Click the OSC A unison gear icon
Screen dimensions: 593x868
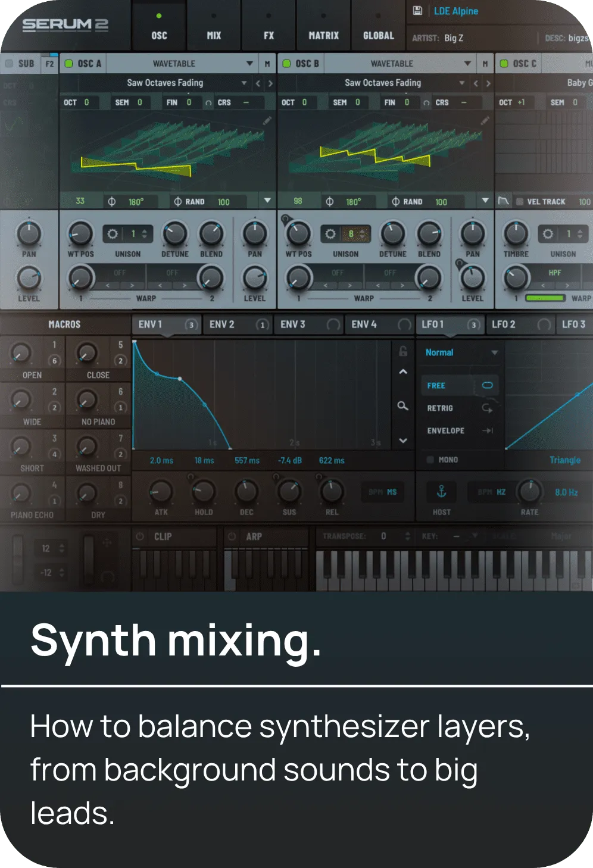point(113,234)
